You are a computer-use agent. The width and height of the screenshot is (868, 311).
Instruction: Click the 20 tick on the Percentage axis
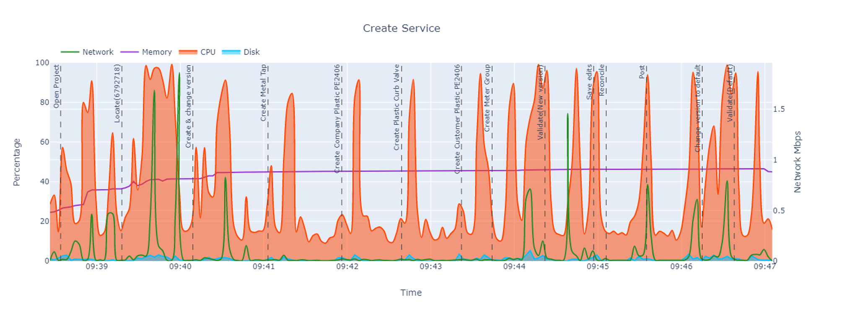point(44,221)
